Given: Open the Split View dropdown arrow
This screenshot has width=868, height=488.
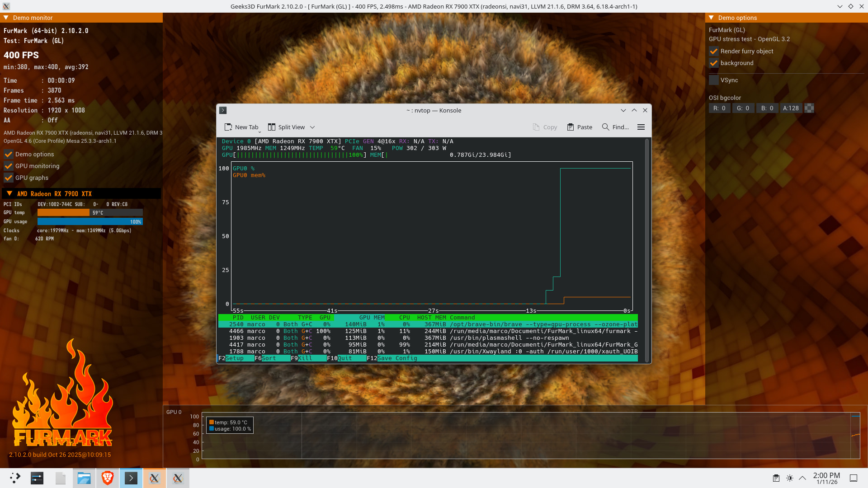Looking at the screenshot, I should point(312,127).
